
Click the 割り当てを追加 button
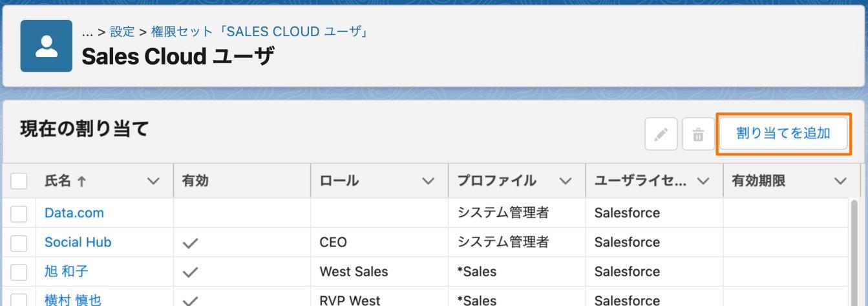(783, 134)
